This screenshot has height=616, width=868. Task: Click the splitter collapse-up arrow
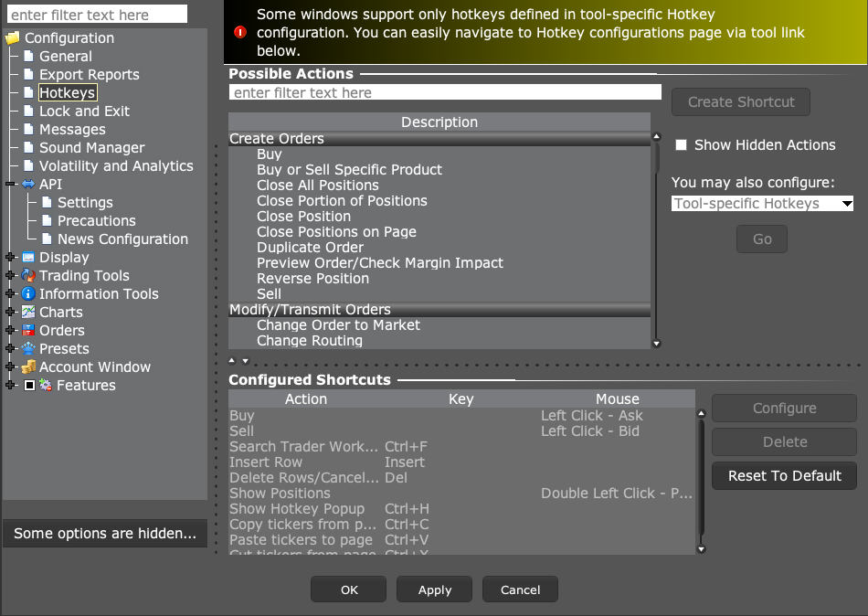tap(232, 361)
